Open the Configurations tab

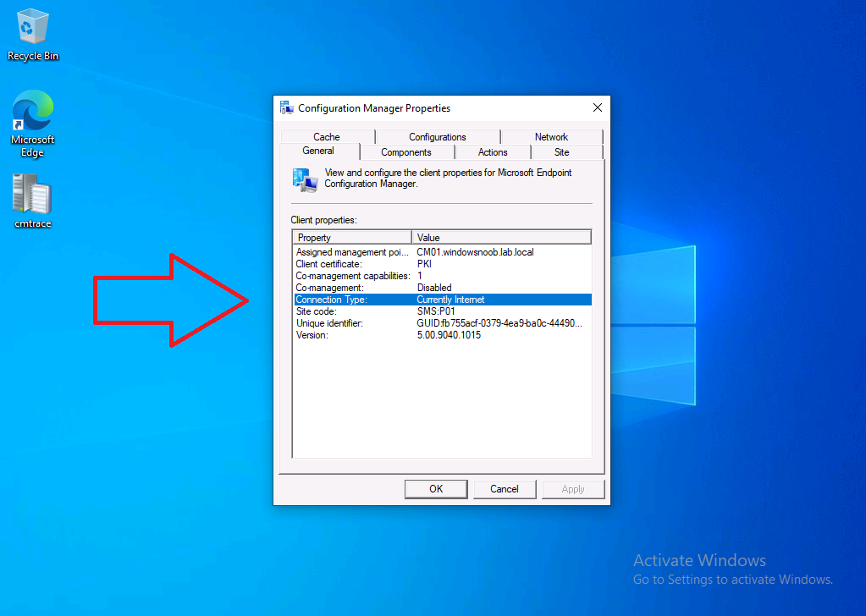pyautogui.click(x=438, y=136)
